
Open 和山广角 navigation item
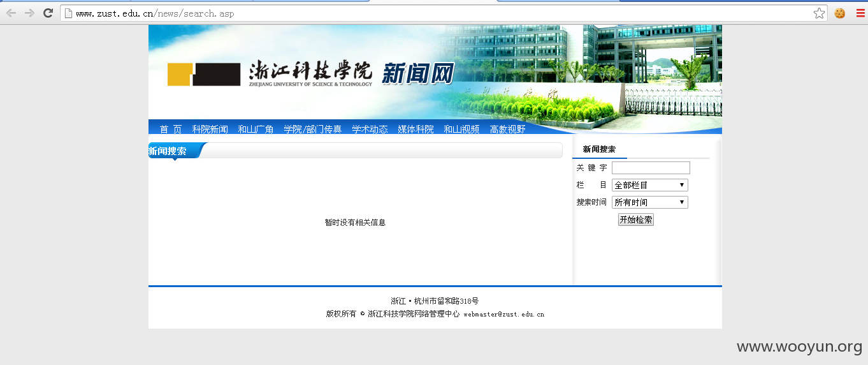[x=256, y=129]
